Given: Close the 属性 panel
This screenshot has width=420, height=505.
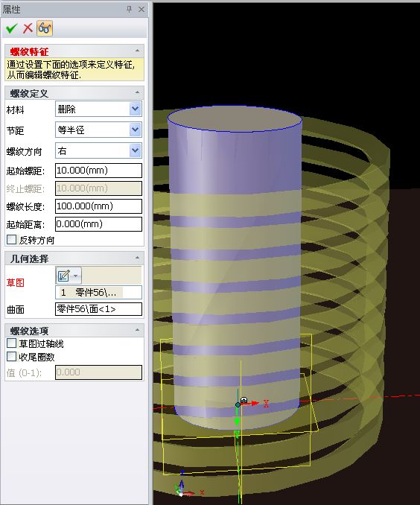Looking at the screenshot, I should (141, 9).
